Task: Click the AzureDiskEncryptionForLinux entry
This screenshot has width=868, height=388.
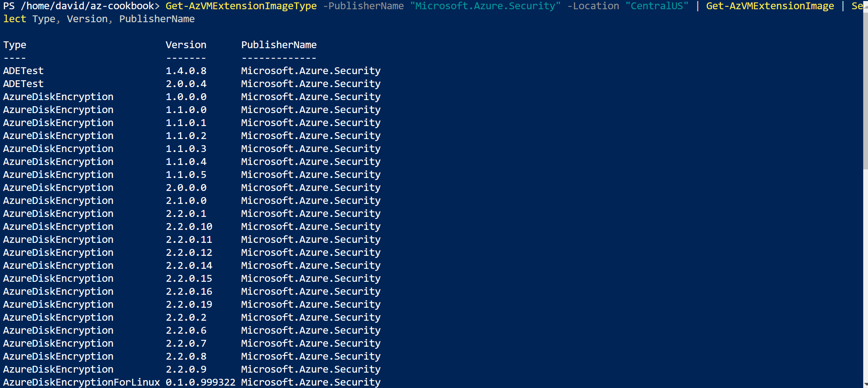Action: click(x=81, y=382)
